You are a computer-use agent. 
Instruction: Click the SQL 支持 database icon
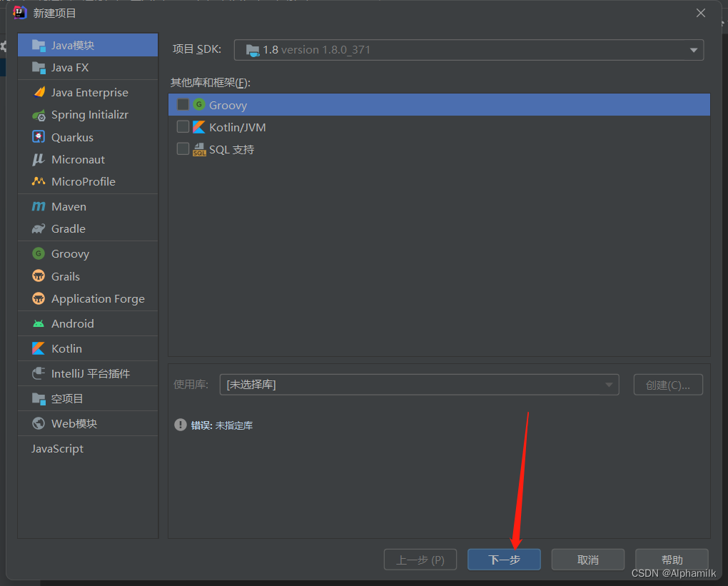199,149
